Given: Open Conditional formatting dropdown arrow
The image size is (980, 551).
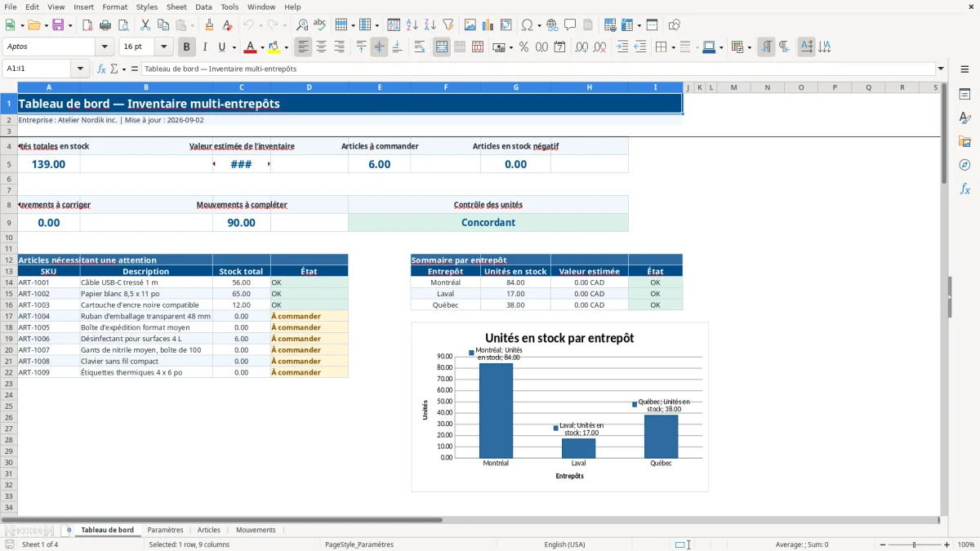Looking at the screenshot, I should click(x=749, y=47).
